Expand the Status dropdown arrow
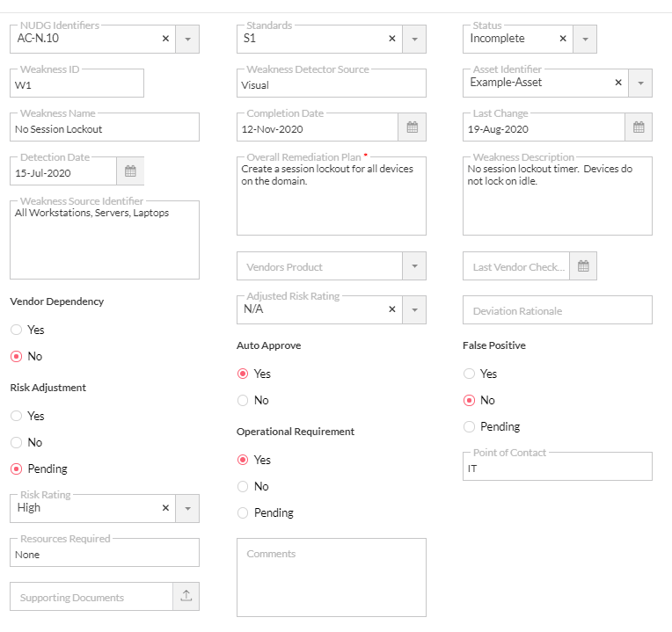The height and width of the screenshot is (632, 672). 585,39
